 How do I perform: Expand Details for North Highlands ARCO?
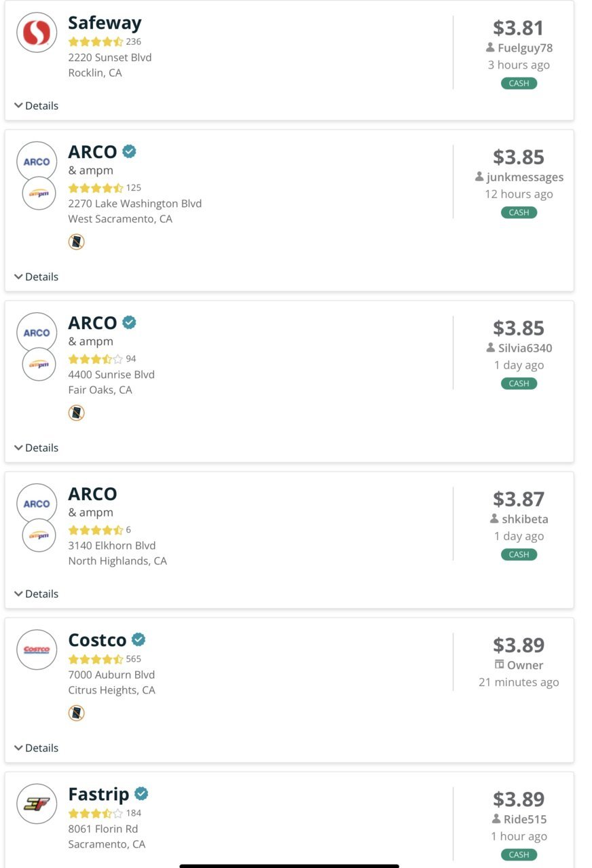[37, 594]
